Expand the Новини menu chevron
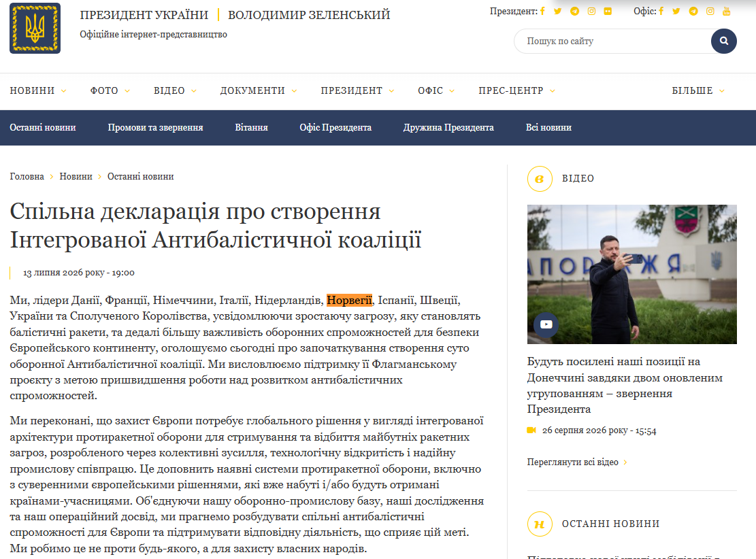The width and height of the screenshot is (756, 559). pos(64,91)
